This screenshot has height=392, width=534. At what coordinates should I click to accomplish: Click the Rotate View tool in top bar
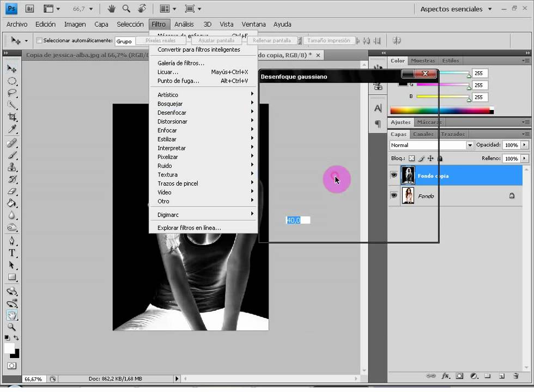(x=142, y=9)
